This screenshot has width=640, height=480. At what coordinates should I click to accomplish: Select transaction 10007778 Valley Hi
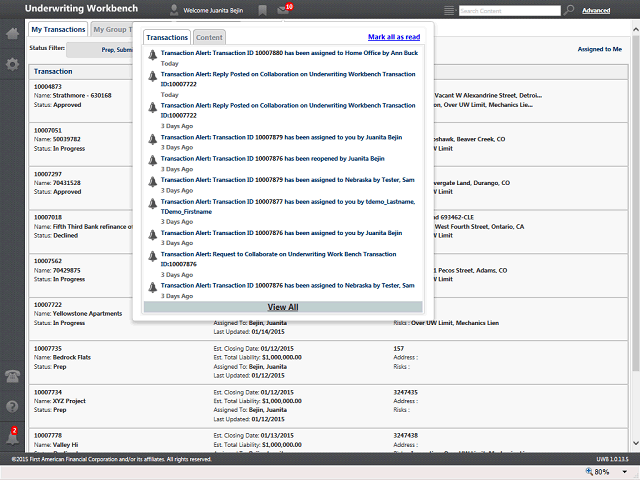[x=328, y=440]
